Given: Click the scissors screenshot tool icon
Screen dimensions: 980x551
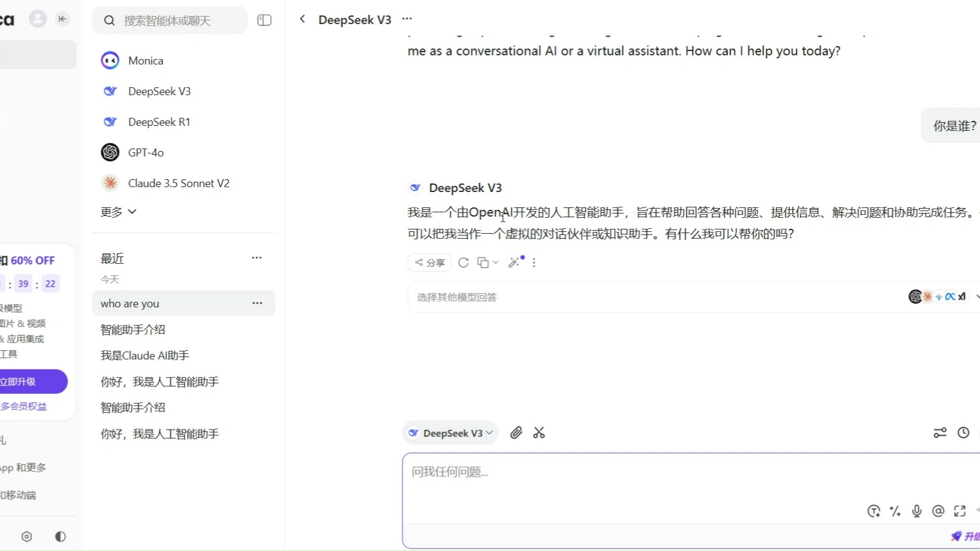Looking at the screenshot, I should coord(539,433).
